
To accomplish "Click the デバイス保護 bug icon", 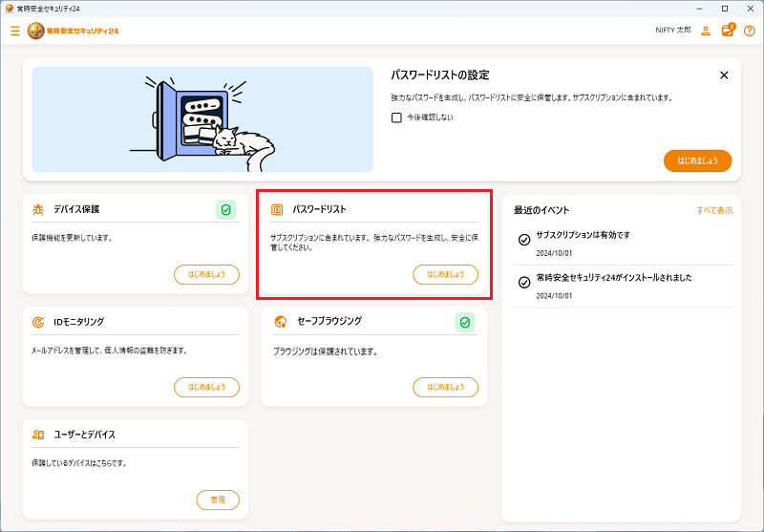I will (38, 209).
